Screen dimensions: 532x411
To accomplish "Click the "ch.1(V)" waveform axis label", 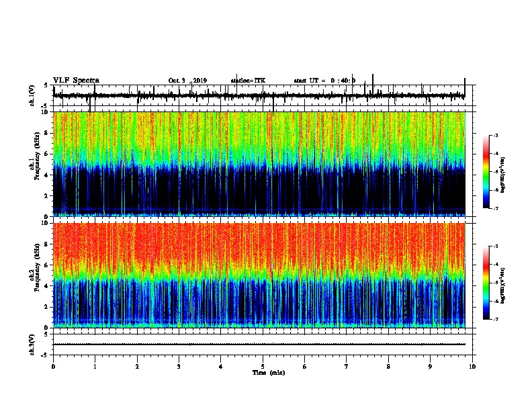I will (x=32, y=95).
